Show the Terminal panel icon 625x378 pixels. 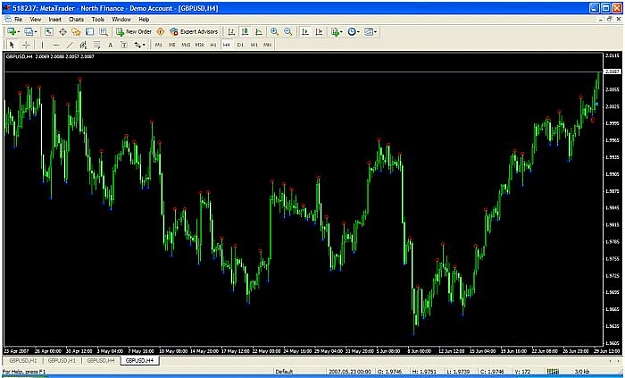point(90,32)
